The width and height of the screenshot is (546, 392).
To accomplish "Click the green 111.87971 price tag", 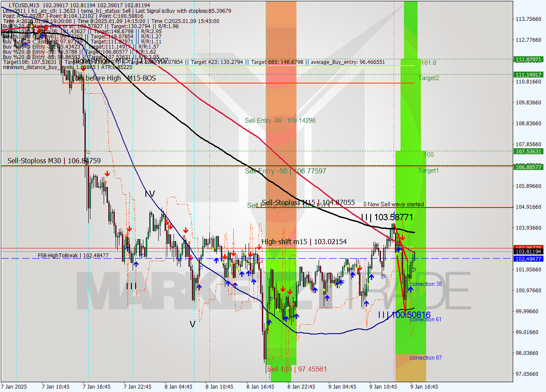I will coord(529,59).
